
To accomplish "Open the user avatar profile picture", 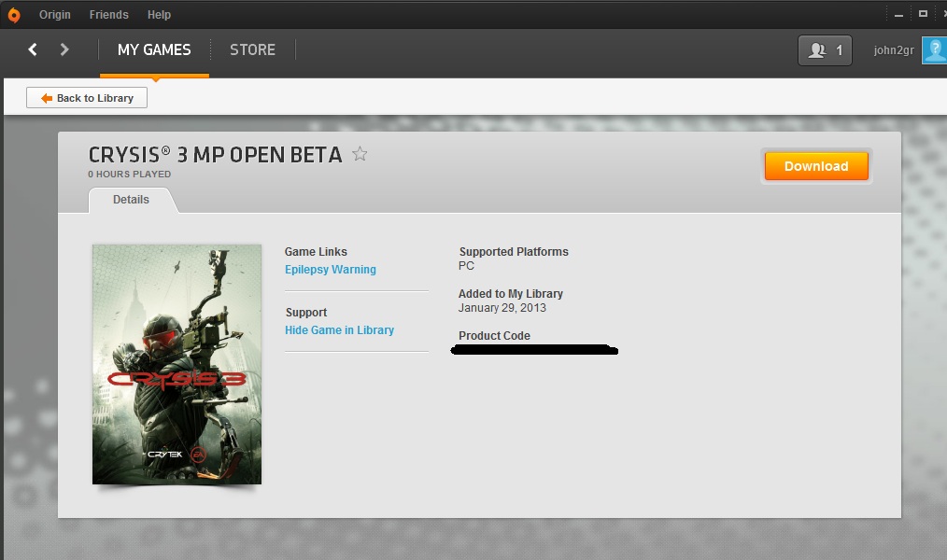I will 935,50.
